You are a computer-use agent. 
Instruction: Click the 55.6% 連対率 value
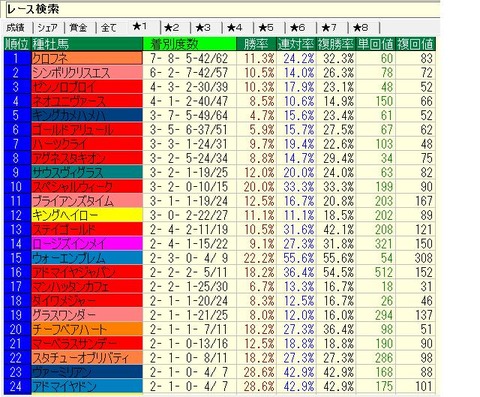coord(296,258)
